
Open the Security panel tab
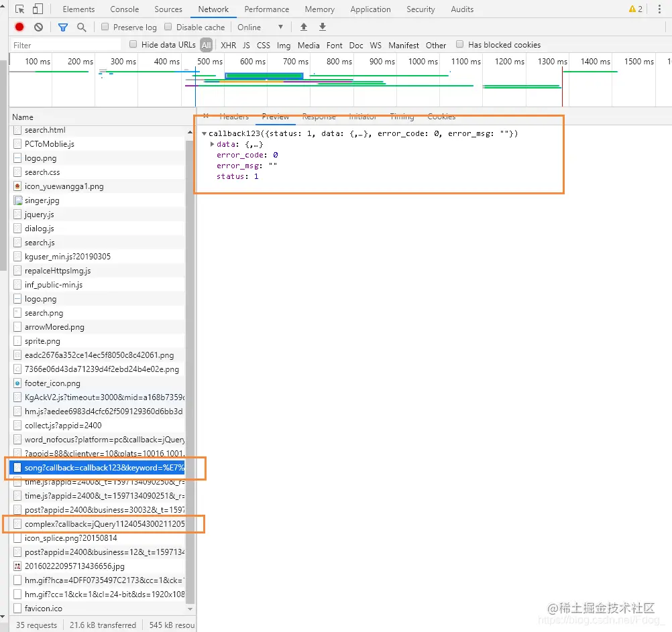421,9
